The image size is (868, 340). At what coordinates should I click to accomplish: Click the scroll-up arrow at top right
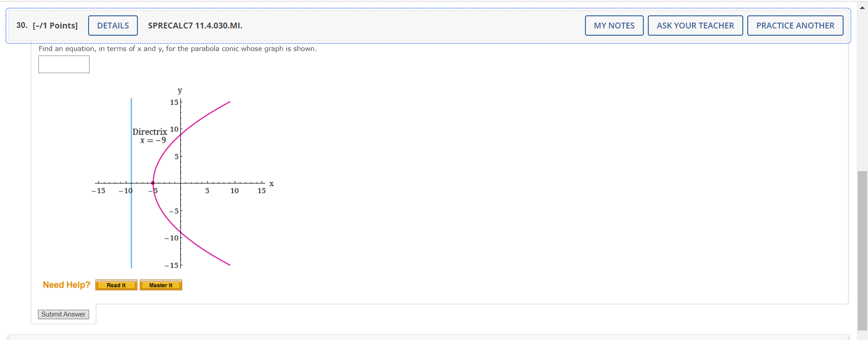tap(861, 7)
